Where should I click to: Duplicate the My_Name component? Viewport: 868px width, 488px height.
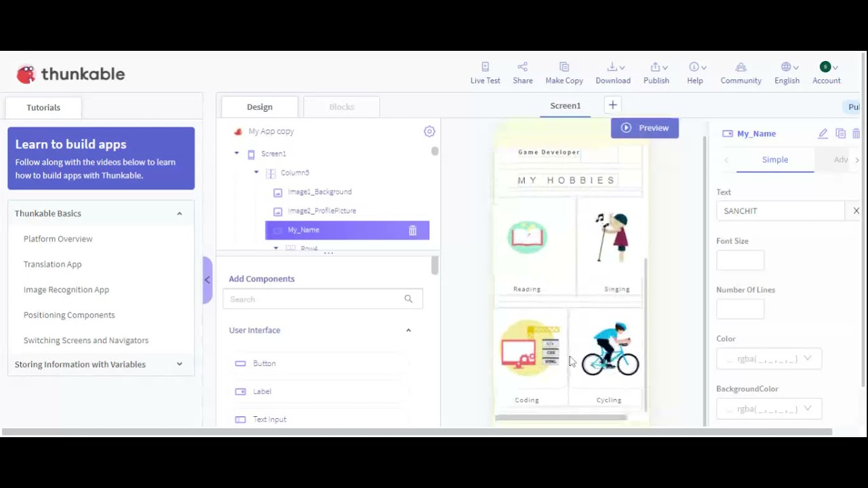tap(841, 134)
